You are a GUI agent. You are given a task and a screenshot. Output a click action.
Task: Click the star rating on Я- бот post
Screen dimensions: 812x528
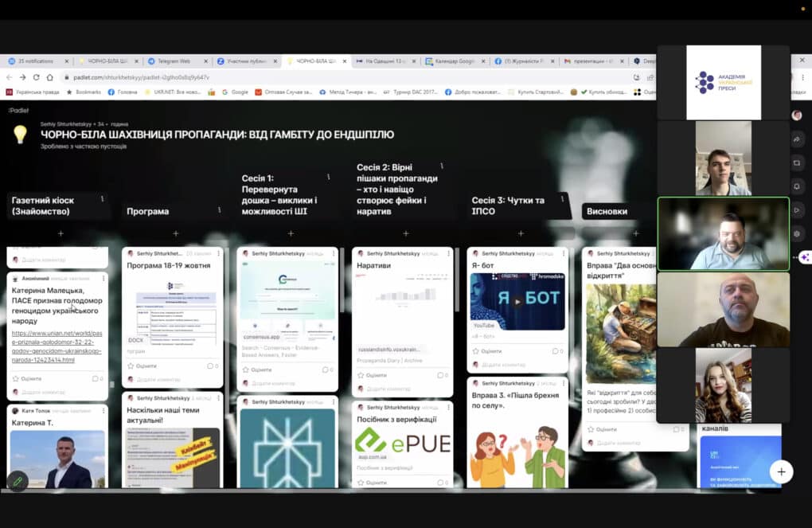[x=476, y=350]
